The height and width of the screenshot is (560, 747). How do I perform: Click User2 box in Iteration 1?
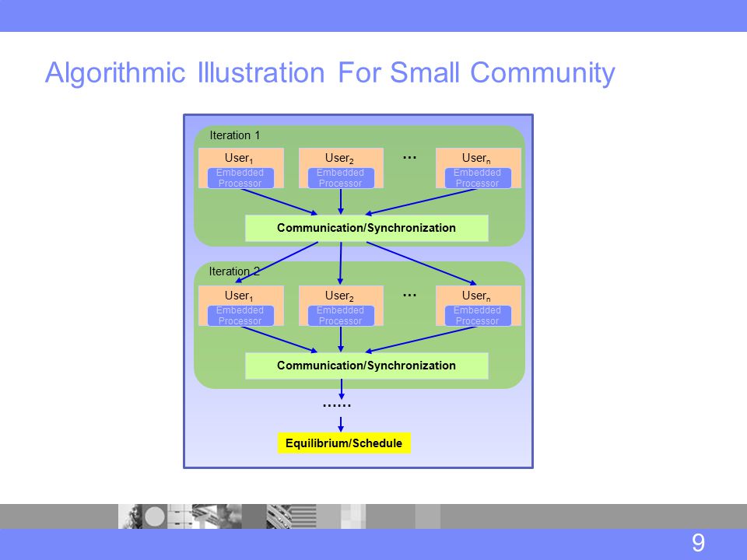tap(341, 168)
